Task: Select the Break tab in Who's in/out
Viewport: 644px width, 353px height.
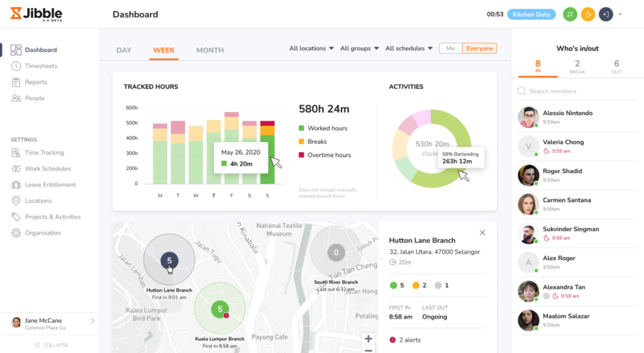Action: pos(577,67)
